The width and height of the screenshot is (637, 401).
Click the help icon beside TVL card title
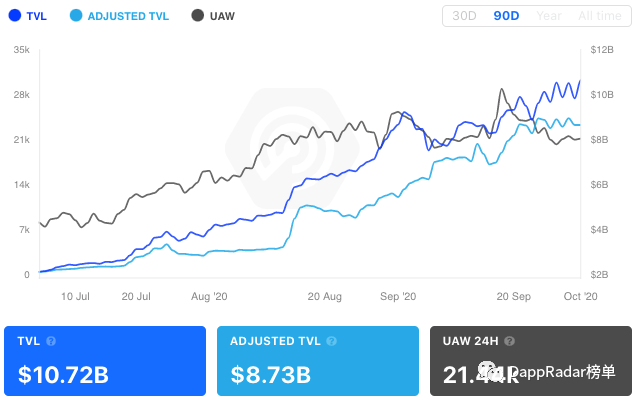tap(50, 341)
